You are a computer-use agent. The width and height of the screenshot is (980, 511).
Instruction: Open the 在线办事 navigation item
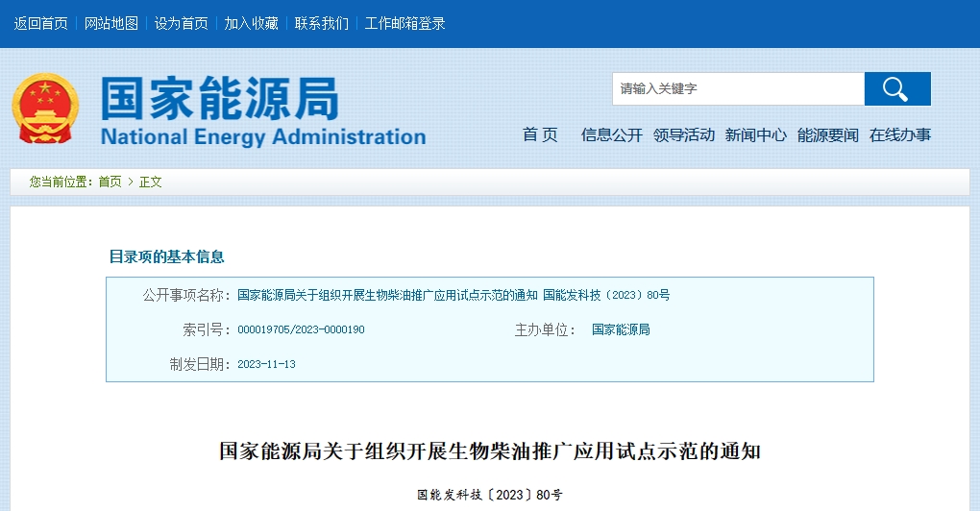(x=900, y=134)
